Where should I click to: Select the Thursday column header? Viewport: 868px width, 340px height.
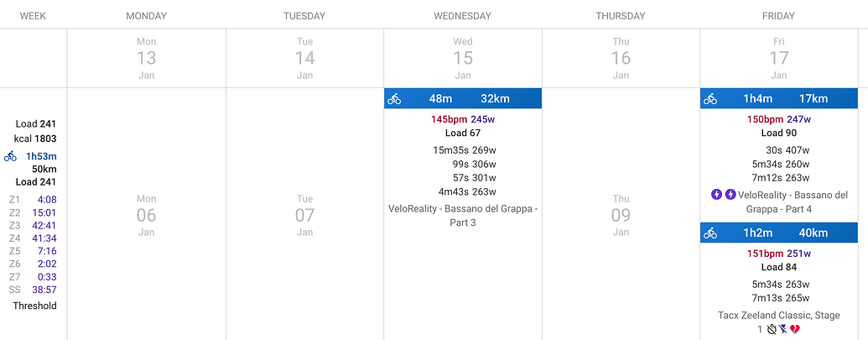coord(621,16)
